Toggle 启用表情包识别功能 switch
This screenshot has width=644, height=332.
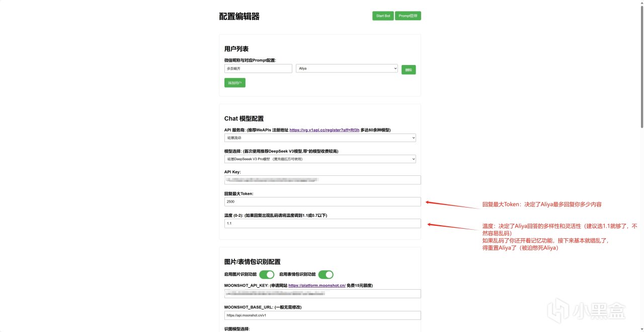click(326, 275)
